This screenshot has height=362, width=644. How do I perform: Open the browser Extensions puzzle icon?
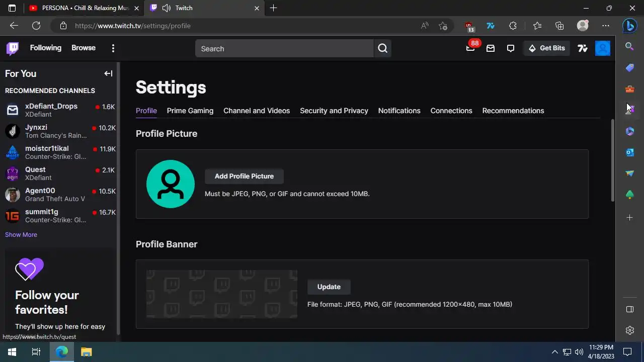coord(513,26)
